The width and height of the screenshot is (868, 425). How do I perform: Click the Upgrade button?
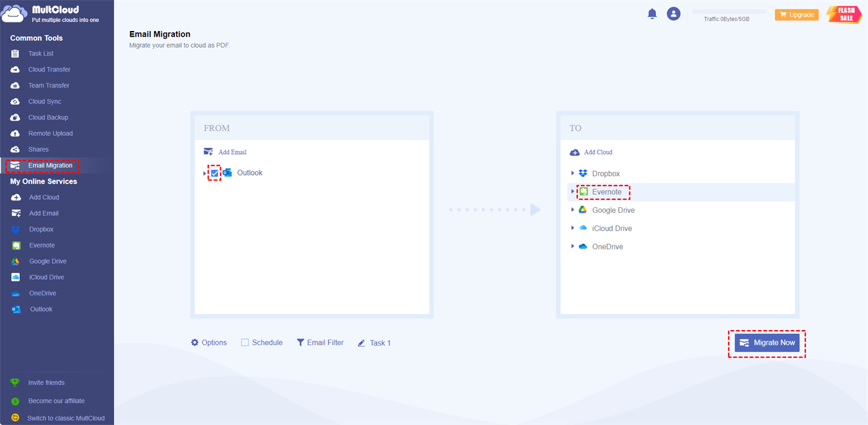tap(797, 14)
